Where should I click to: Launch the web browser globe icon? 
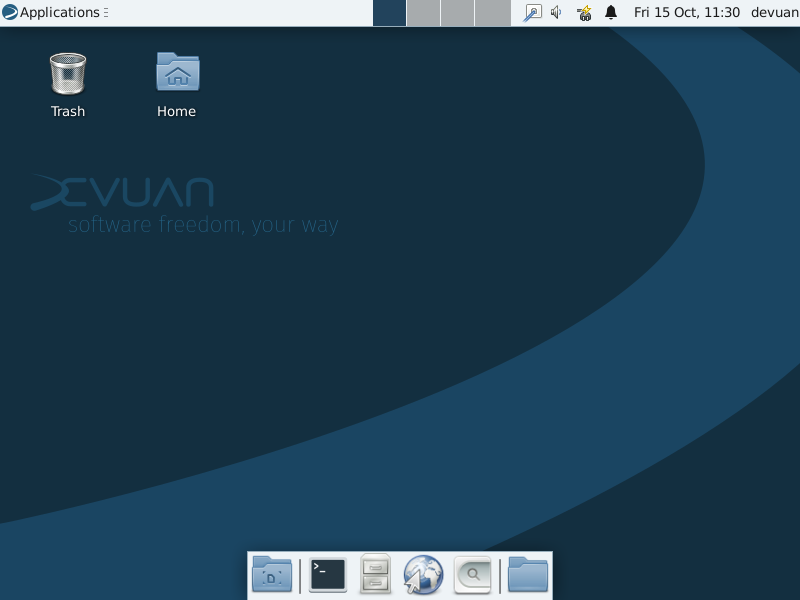pos(423,575)
